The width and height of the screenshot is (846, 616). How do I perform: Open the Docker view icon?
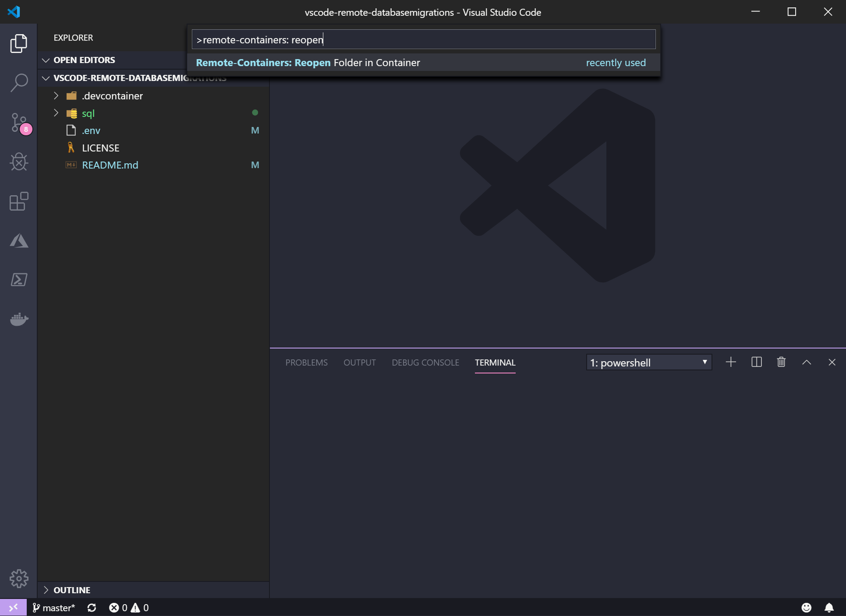[x=19, y=319]
